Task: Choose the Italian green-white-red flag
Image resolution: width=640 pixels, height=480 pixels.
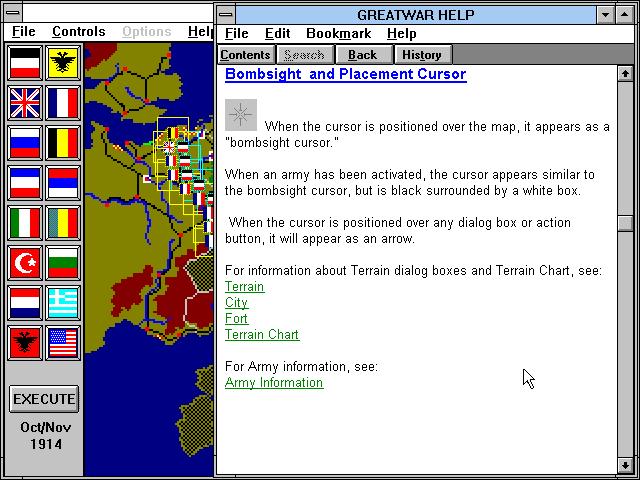Action: click(x=25, y=223)
